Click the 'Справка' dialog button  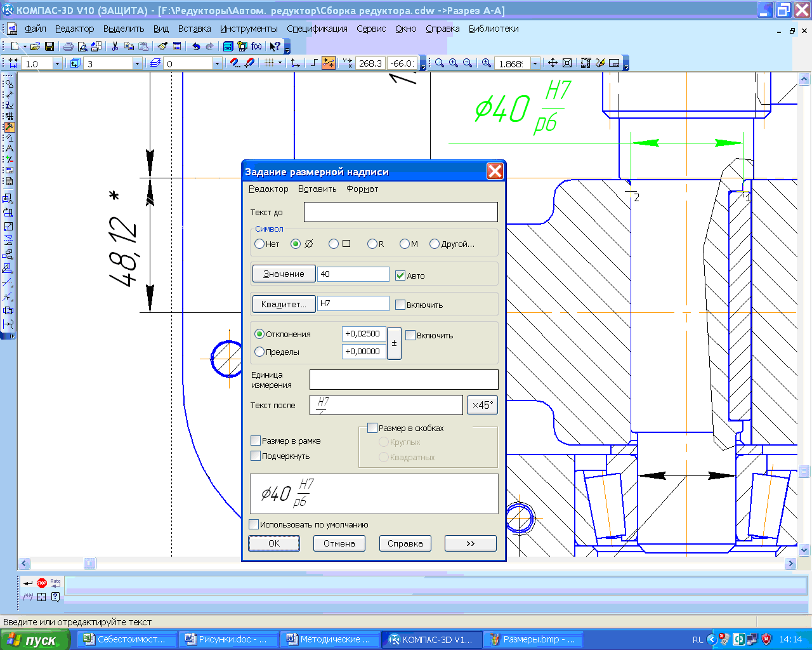click(x=405, y=543)
